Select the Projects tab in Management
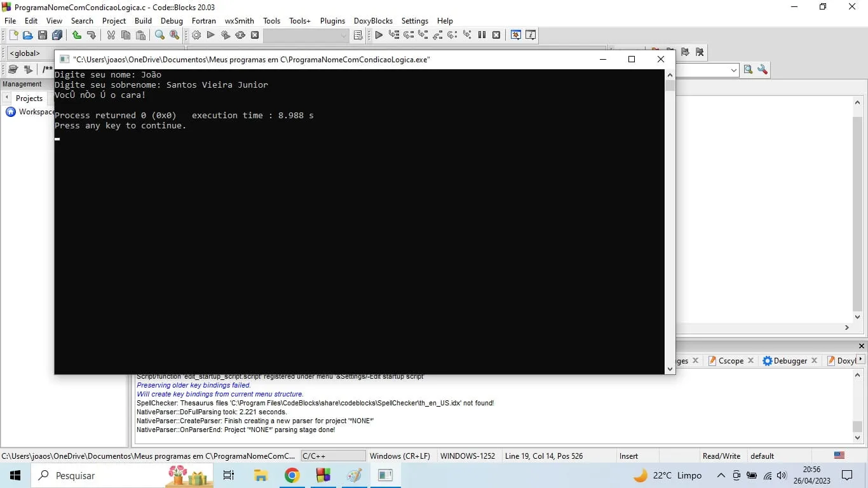This screenshot has height=488, width=868. (x=29, y=98)
